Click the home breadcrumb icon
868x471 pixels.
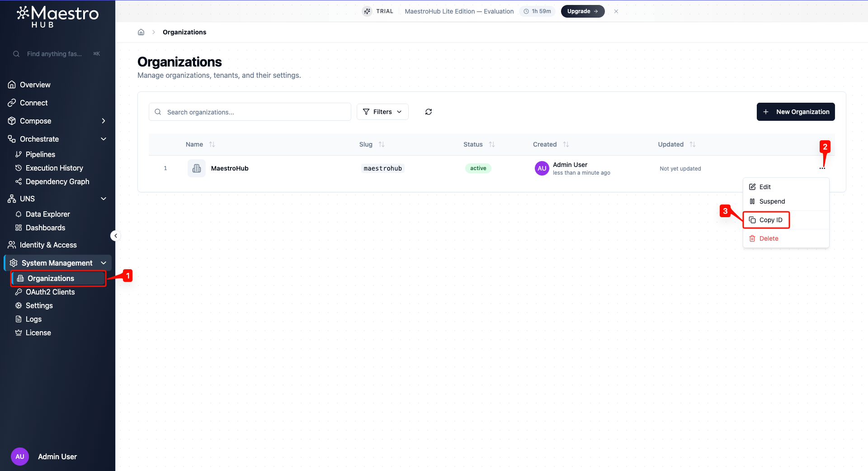click(x=141, y=32)
